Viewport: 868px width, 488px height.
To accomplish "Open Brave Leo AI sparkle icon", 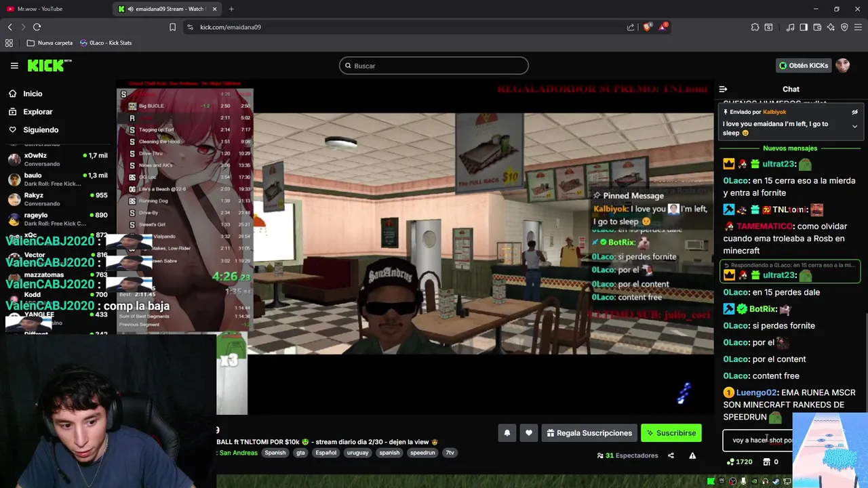I will click(x=831, y=27).
